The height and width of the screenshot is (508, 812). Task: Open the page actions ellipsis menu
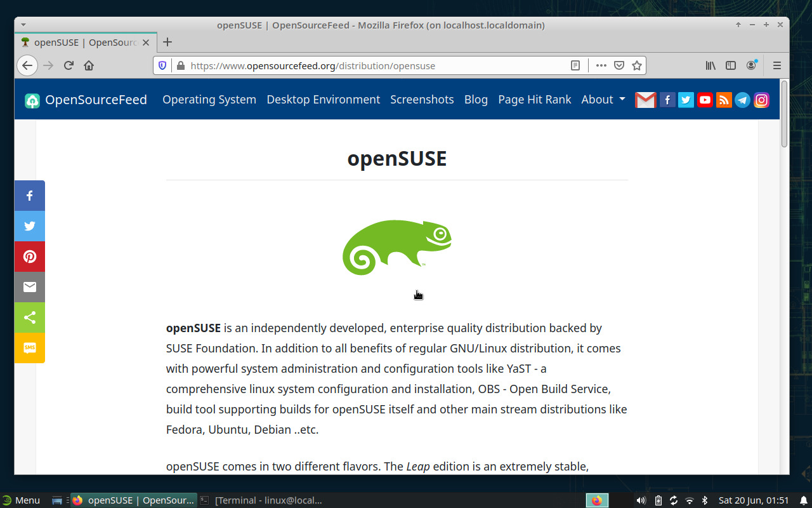pos(601,65)
